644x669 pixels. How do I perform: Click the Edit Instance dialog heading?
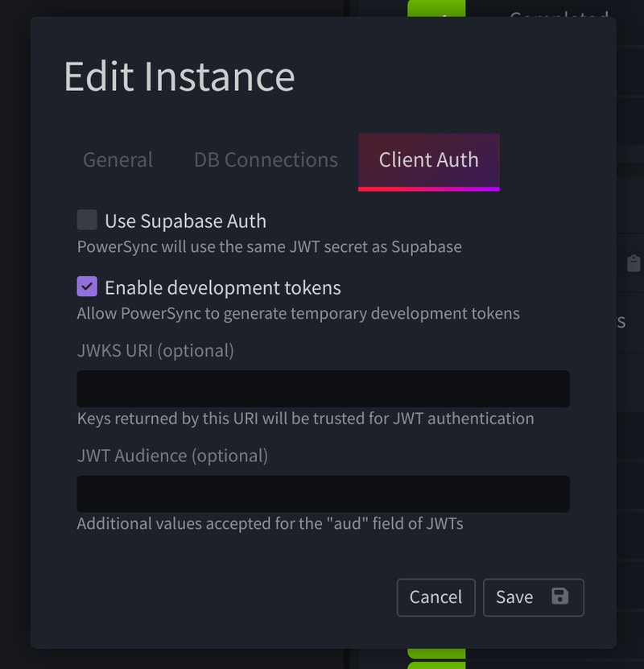click(x=180, y=76)
